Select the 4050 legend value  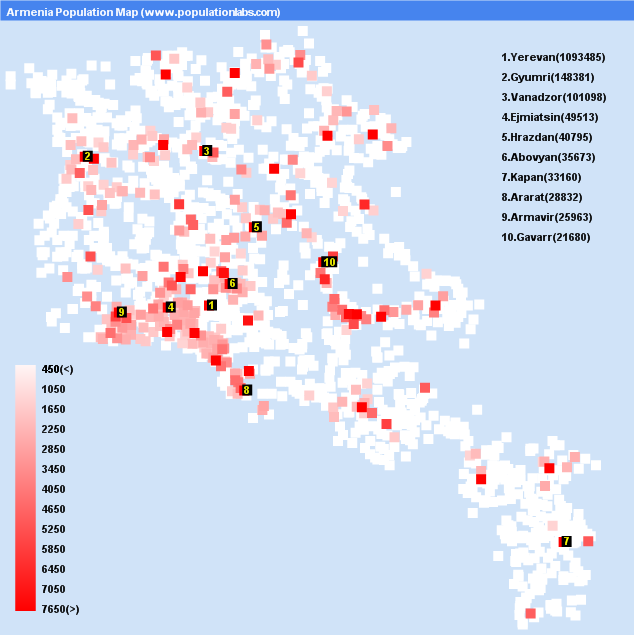[53, 489]
